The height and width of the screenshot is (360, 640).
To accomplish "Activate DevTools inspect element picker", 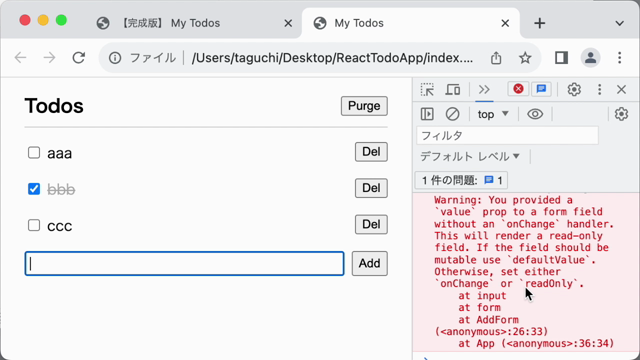I will (x=427, y=89).
